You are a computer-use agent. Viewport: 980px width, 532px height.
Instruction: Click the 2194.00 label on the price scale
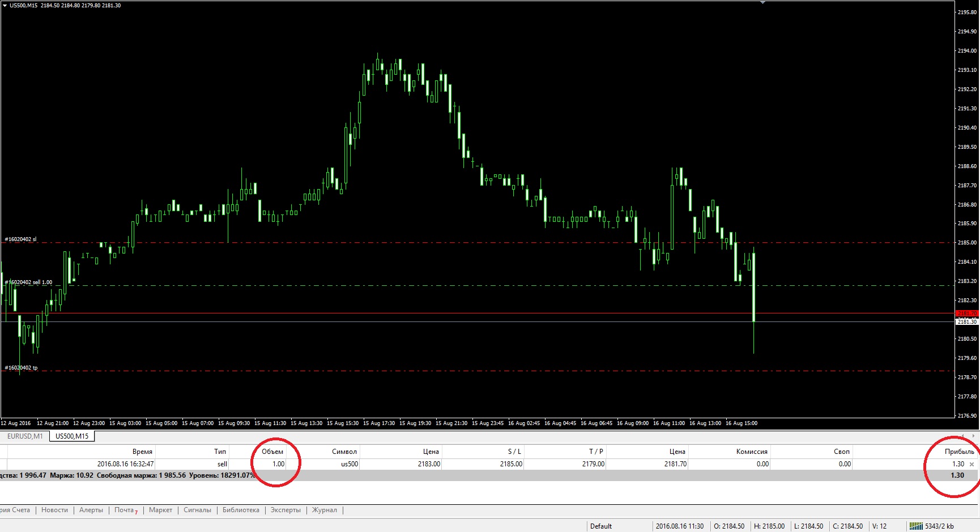967,51
